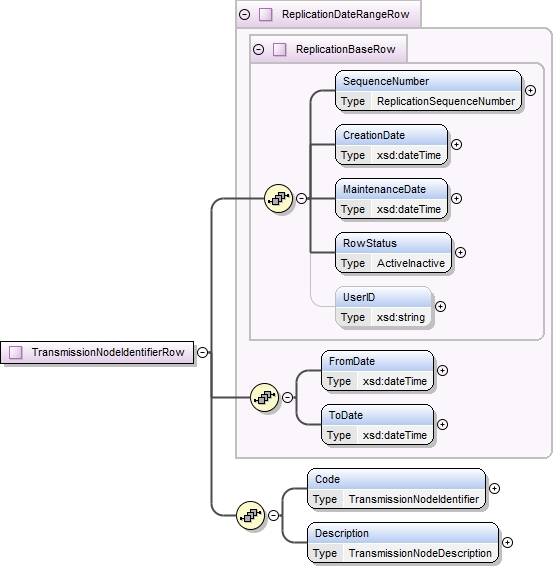
Task: Click the ActiveInactive type value
Action: coord(411,263)
